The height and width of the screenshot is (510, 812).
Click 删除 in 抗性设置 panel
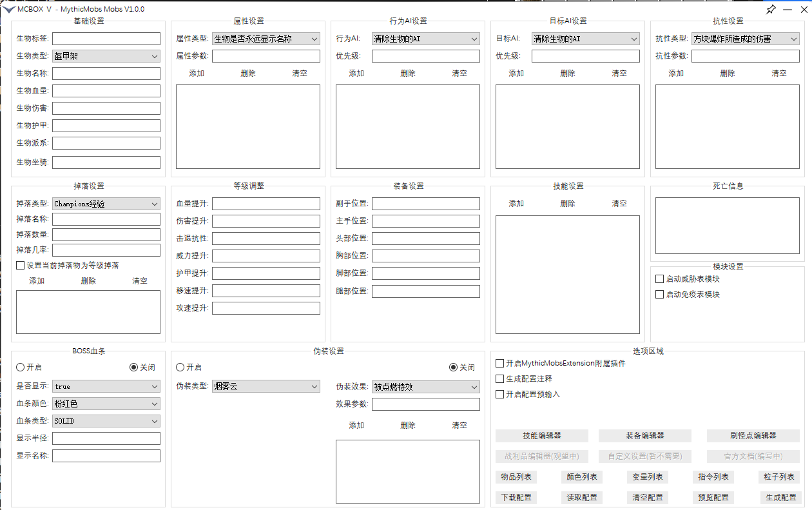[x=728, y=73]
